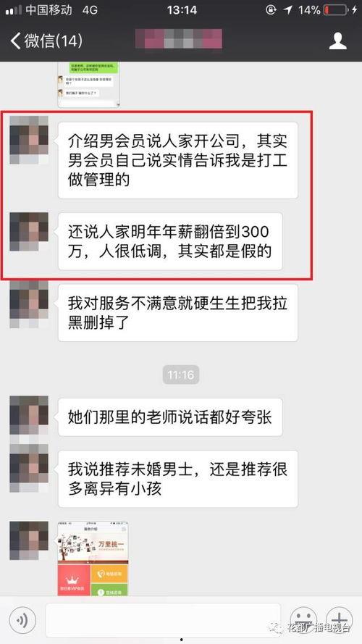The width and height of the screenshot is (362, 644).
Task: Select the 明年年薪翻倍到300万 message bubble
Action: (170, 241)
